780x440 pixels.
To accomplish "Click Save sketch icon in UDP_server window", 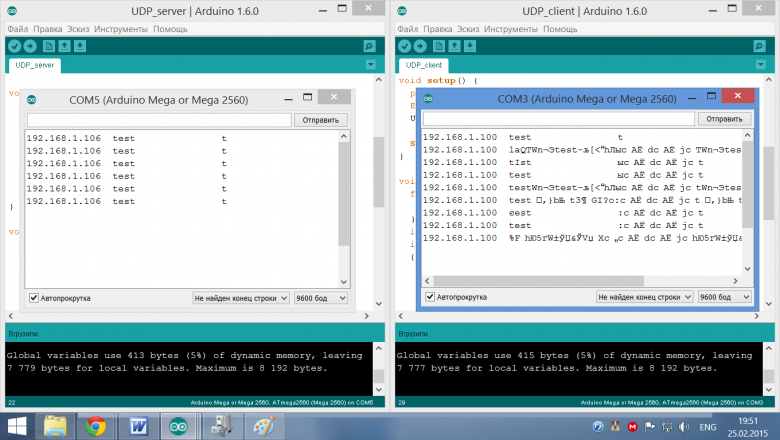I will 80,46.
